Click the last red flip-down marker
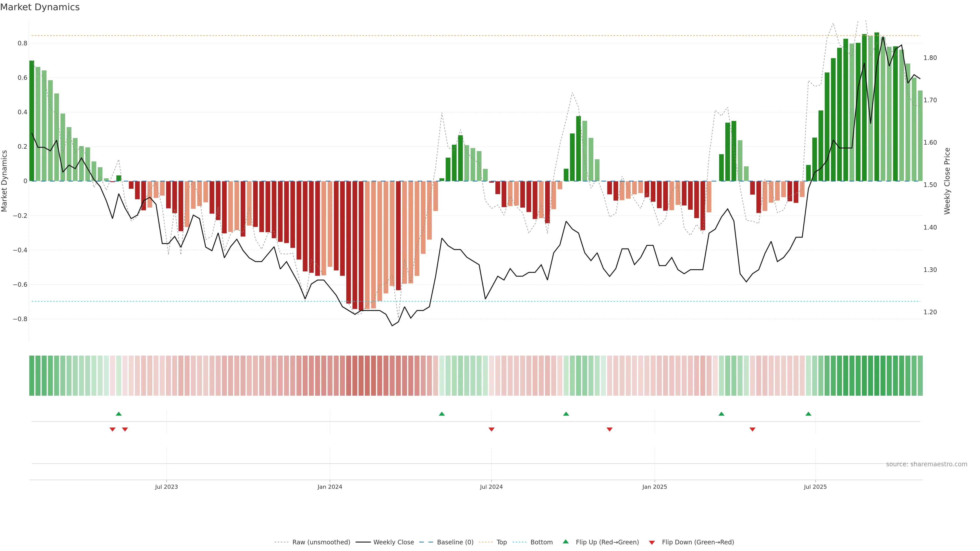Image resolution: width=980 pixels, height=551 pixels. point(752,429)
